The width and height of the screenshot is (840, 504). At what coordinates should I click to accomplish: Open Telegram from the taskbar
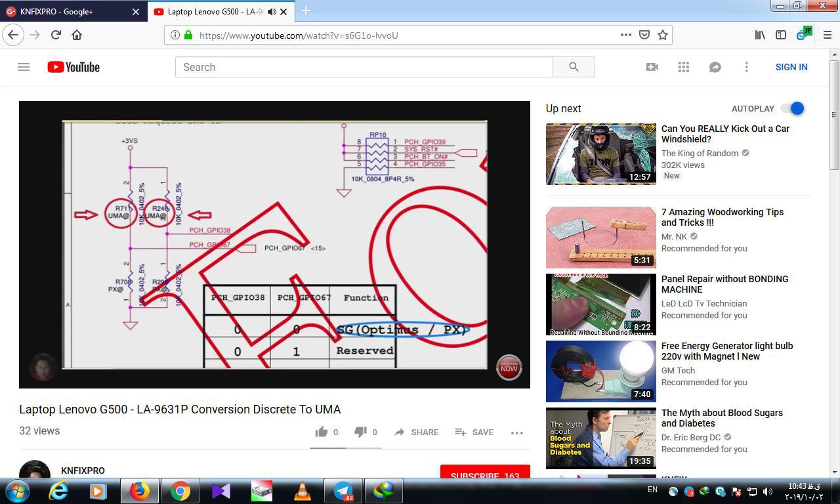343,491
